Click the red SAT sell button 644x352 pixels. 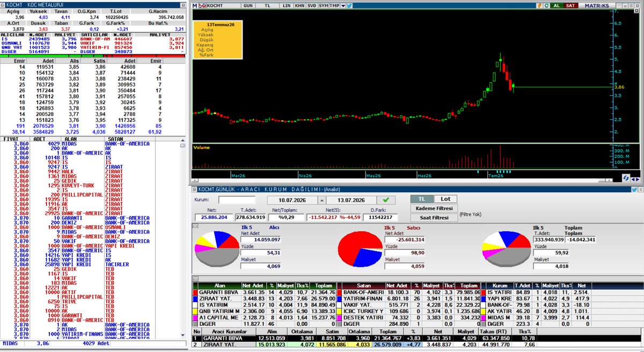click(x=570, y=5)
